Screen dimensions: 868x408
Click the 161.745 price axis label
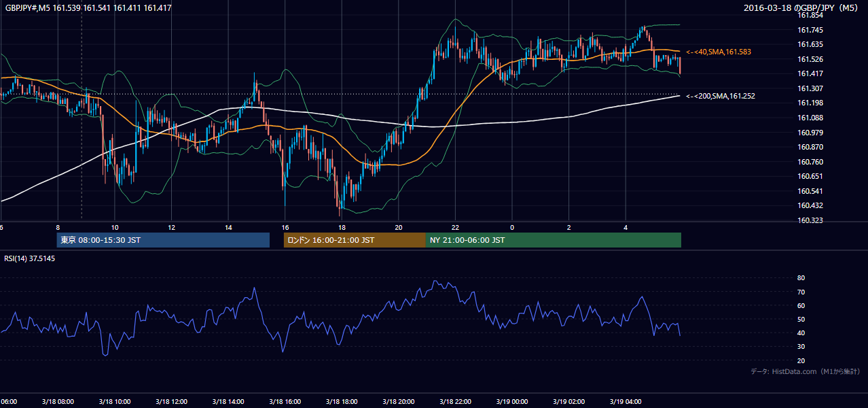click(x=810, y=30)
